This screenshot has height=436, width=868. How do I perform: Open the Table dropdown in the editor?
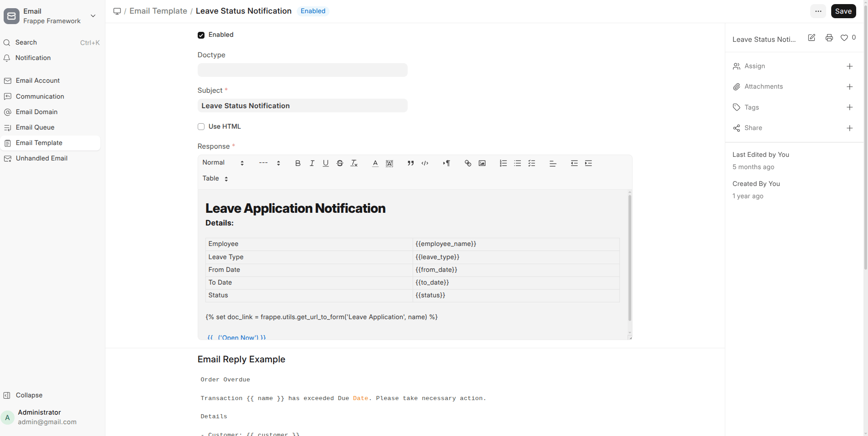coord(215,179)
